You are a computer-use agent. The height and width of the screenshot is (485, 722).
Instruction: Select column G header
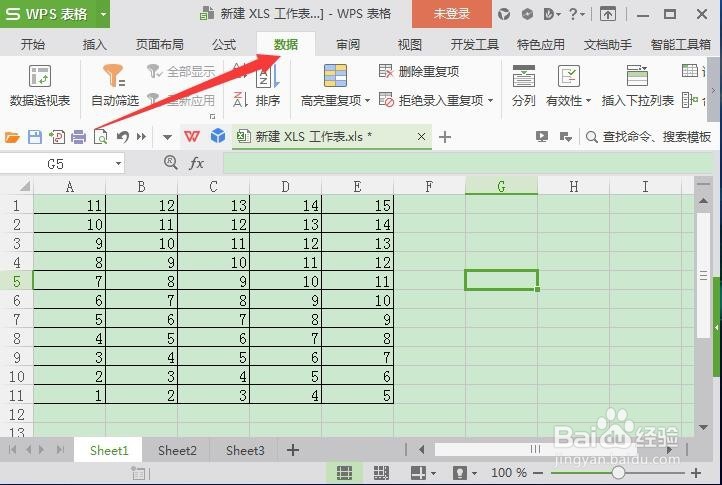pyautogui.click(x=501, y=186)
